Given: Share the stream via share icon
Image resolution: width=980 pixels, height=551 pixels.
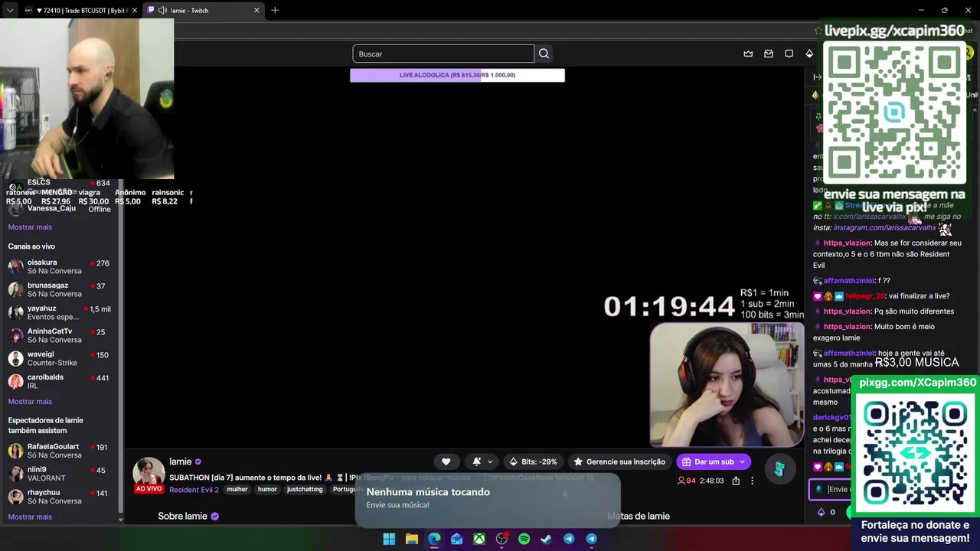Looking at the screenshot, I should (736, 481).
